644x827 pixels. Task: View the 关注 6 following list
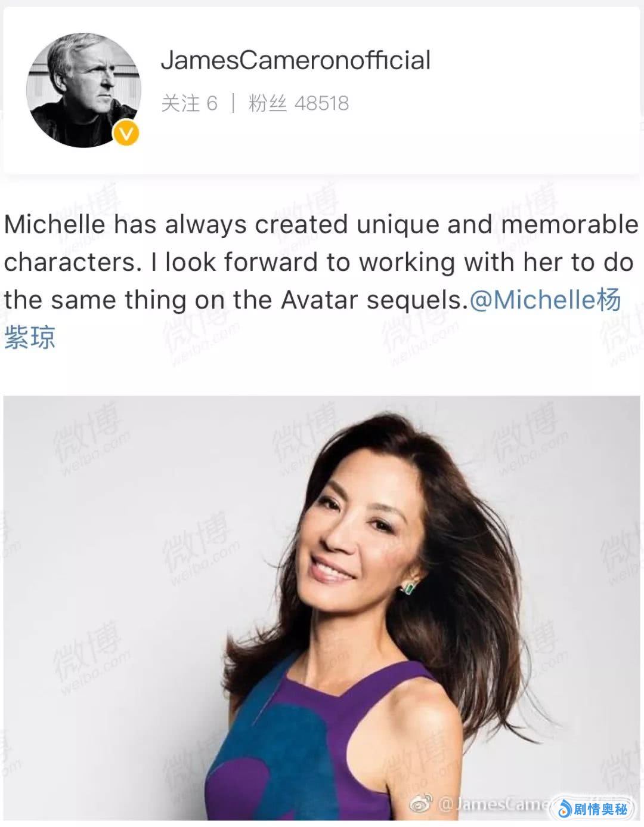pyautogui.click(x=189, y=103)
